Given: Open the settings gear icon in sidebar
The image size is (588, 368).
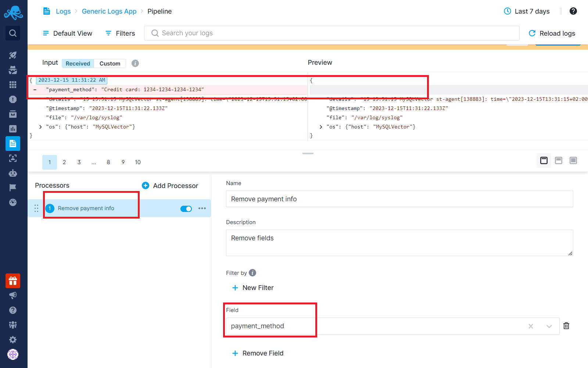Looking at the screenshot, I should (13, 340).
